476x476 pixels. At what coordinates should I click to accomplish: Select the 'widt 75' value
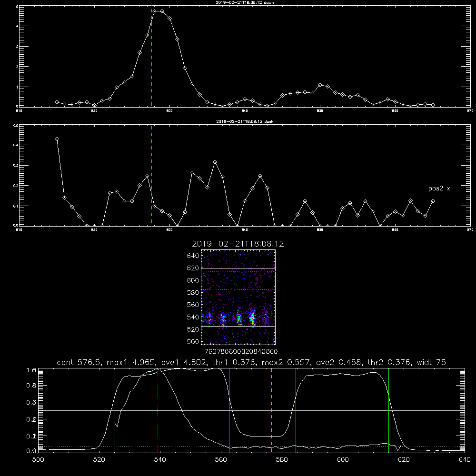point(431,362)
